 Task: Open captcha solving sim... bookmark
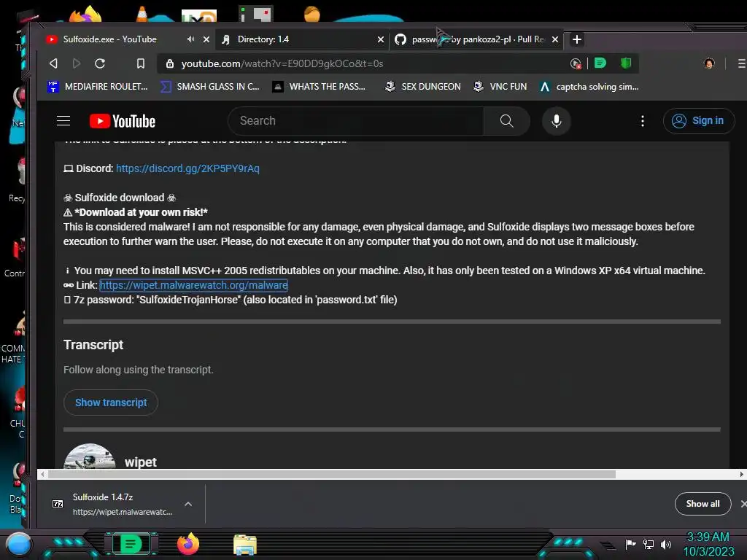click(x=589, y=87)
